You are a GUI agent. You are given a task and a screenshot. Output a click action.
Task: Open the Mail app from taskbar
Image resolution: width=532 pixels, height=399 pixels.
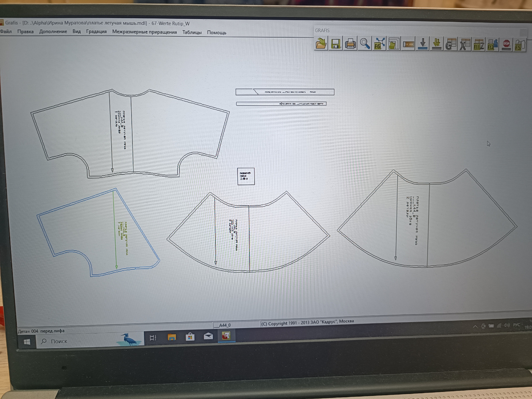[208, 336]
